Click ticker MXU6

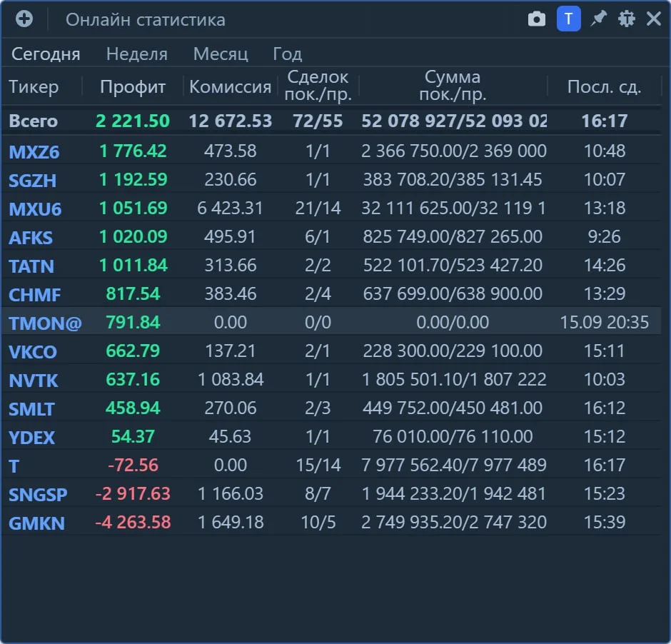[x=35, y=208]
